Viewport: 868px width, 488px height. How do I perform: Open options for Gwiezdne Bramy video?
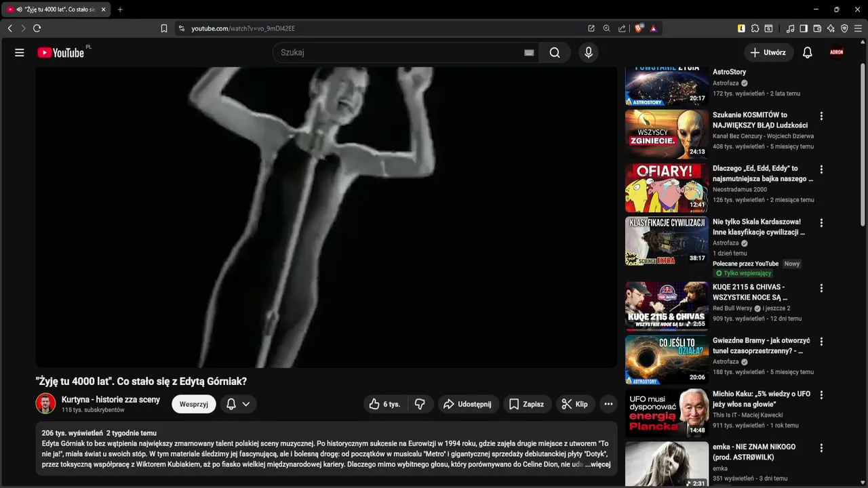coord(821,342)
